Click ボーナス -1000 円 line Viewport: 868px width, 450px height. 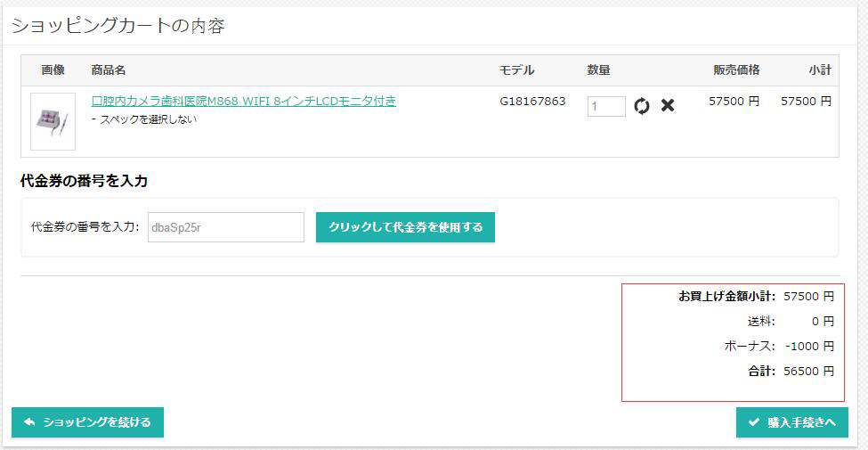779,347
